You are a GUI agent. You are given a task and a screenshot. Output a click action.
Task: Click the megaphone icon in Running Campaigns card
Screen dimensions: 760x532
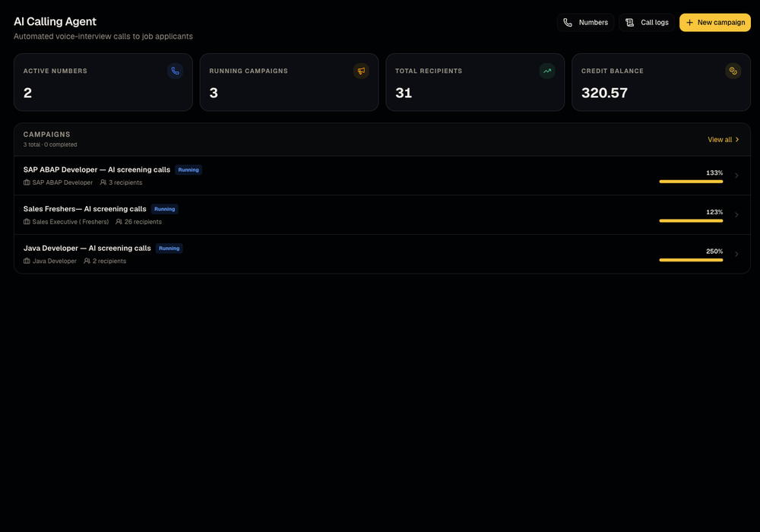click(361, 71)
